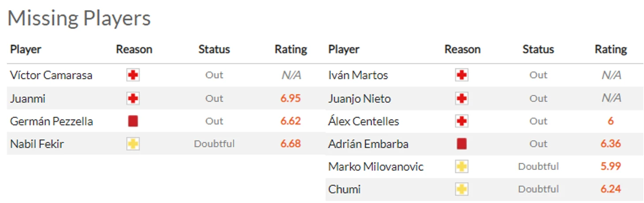Click Chumi's 6.24 rating value
Viewport: 644px width, 203px height.
click(x=610, y=189)
